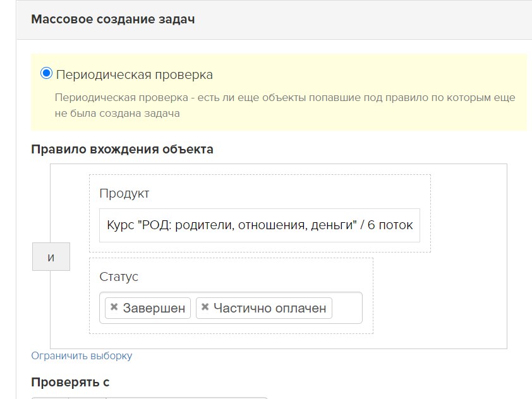Click the Продукт condition label
Screen dimensions: 532x399
pos(124,193)
